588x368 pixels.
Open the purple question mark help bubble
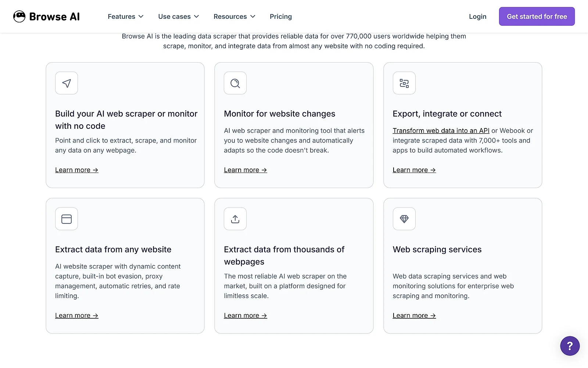pos(570,346)
